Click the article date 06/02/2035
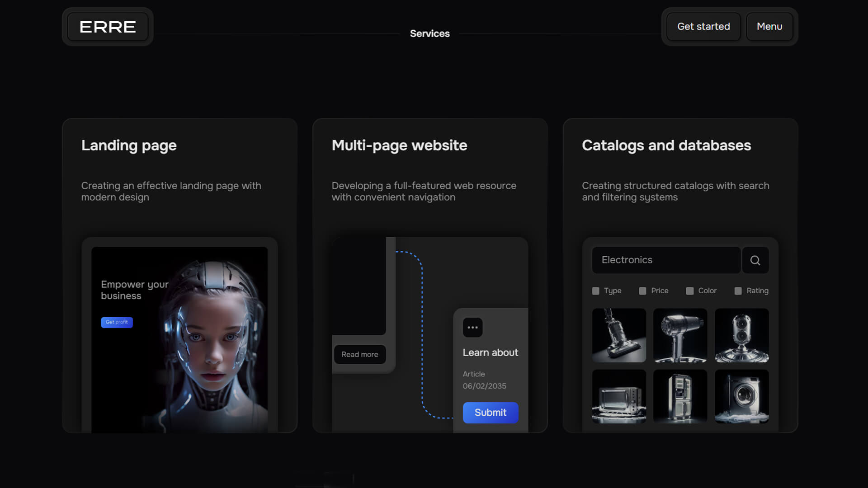Image resolution: width=868 pixels, height=488 pixels. (x=484, y=386)
